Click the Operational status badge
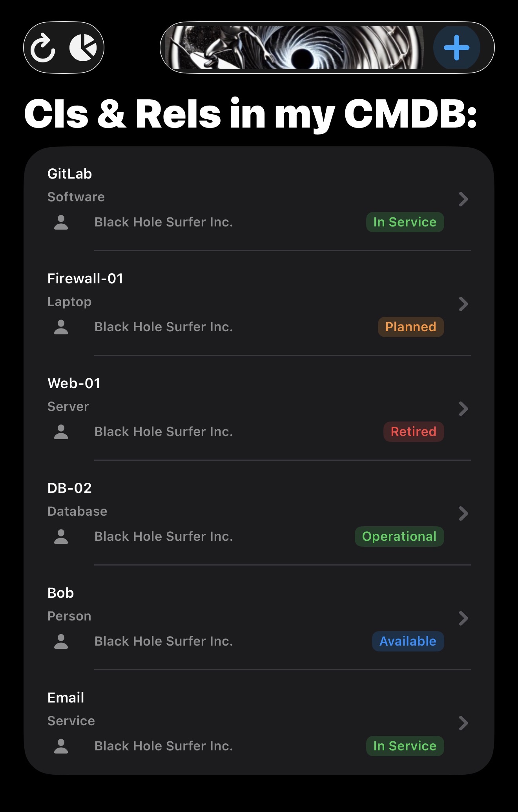518x812 pixels. 399,536
